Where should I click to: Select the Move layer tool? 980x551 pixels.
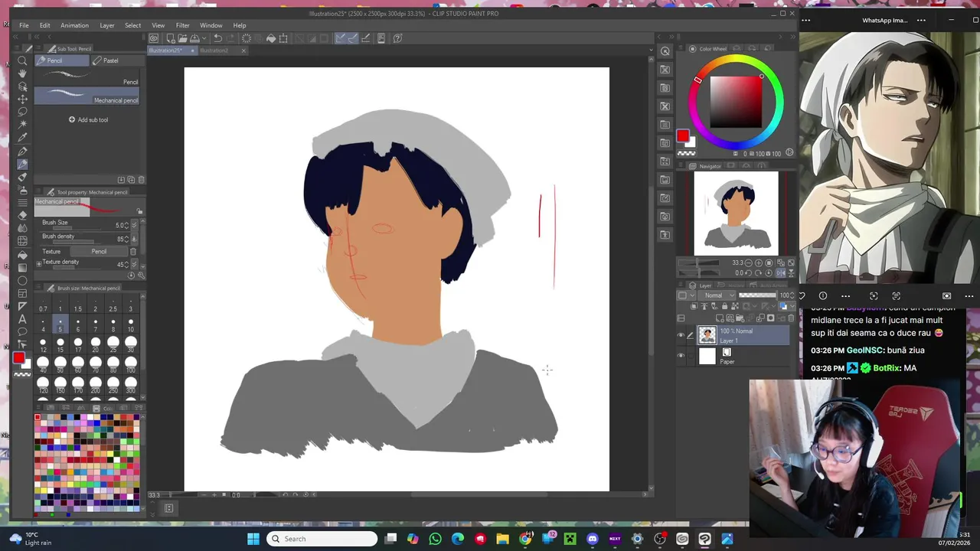click(x=22, y=99)
